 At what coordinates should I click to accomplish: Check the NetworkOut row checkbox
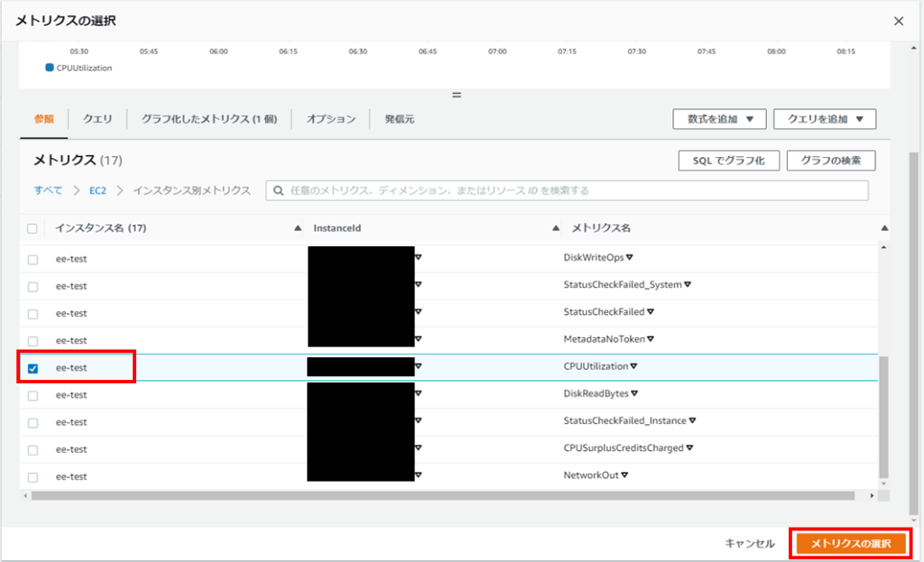[33, 477]
